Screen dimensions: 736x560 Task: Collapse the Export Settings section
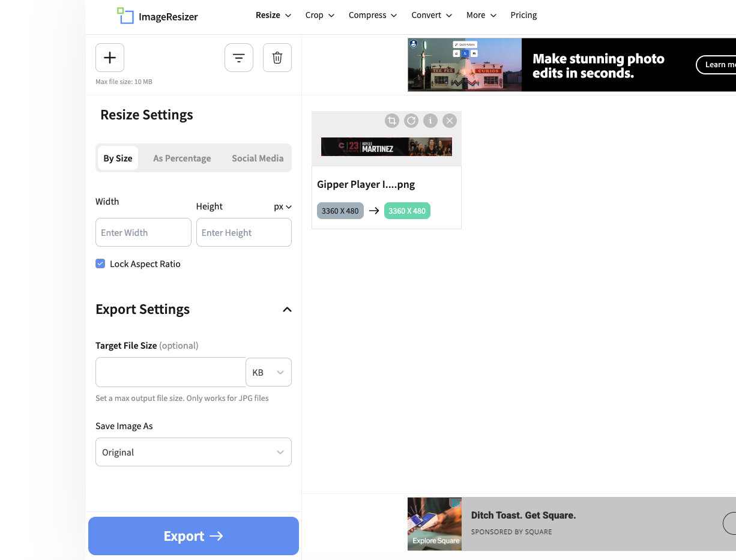pyautogui.click(x=287, y=310)
